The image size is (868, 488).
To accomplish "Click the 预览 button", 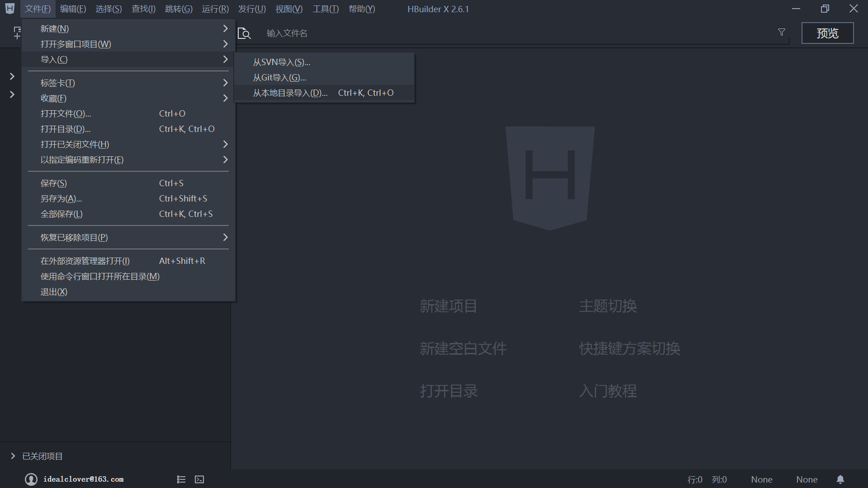I will tap(827, 33).
